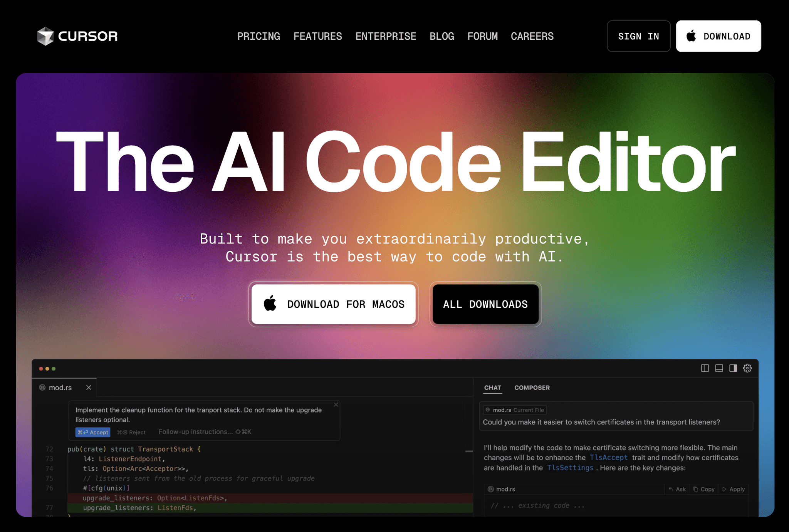Click Download for macOS button
This screenshot has height=532, width=789.
coord(334,304)
